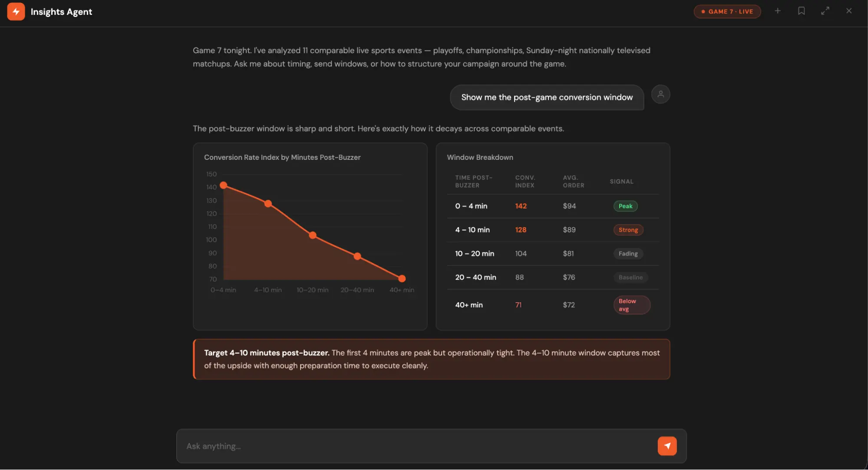Click the Fading signal badge
This screenshot has height=470, width=868.
click(628, 254)
